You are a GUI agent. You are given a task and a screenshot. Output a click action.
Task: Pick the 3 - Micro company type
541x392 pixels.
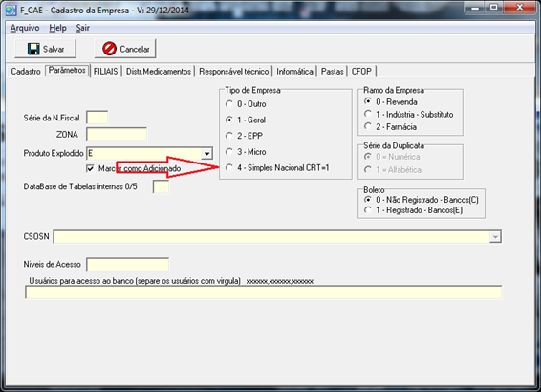pos(229,151)
